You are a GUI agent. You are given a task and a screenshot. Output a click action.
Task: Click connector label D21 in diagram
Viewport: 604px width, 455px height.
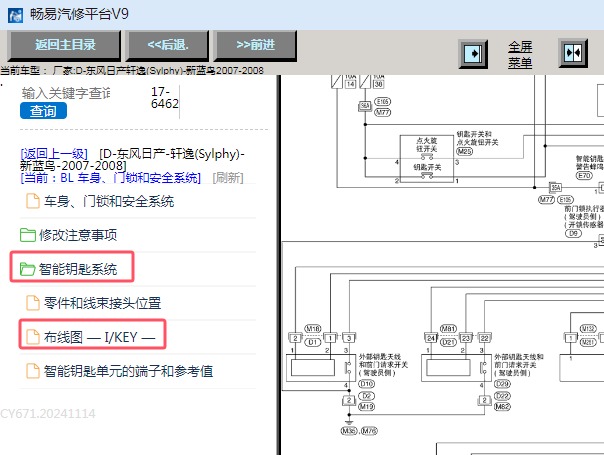(x=448, y=342)
